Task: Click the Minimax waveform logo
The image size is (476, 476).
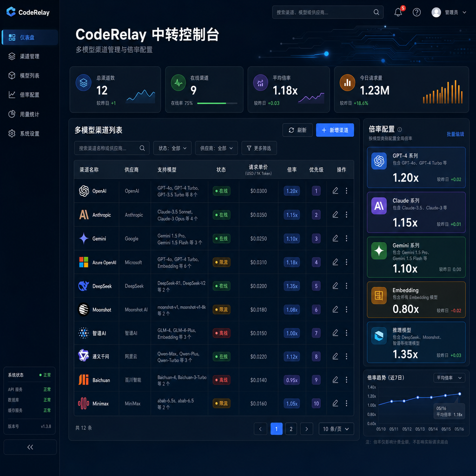Action: coord(84,403)
